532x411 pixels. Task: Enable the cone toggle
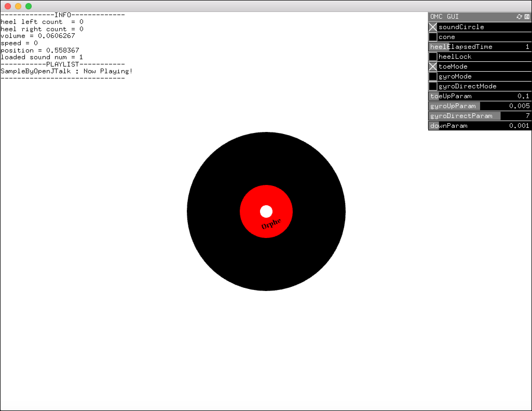(433, 37)
